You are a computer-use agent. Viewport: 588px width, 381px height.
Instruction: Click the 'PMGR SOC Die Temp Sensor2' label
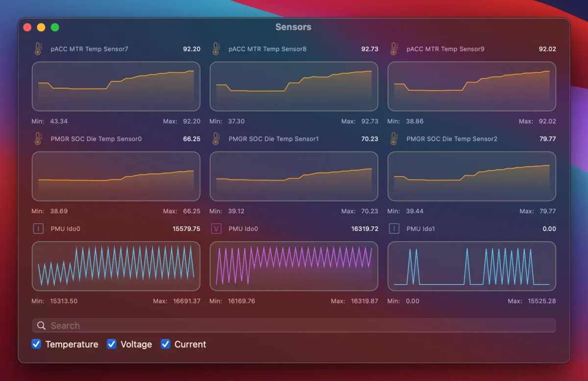click(452, 139)
